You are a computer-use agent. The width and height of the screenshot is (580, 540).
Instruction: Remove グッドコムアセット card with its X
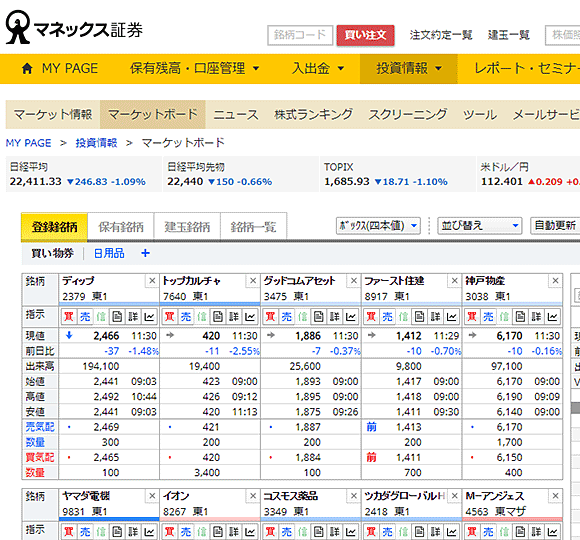tap(354, 281)
